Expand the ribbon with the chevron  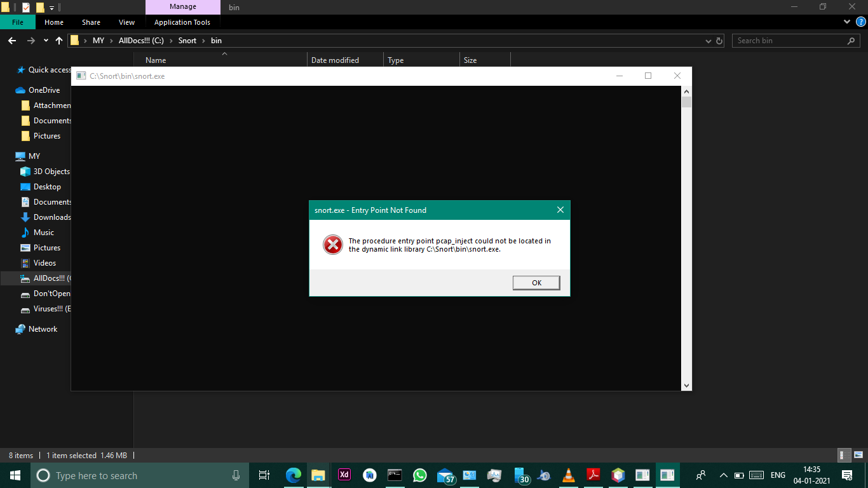click(846, 22)
